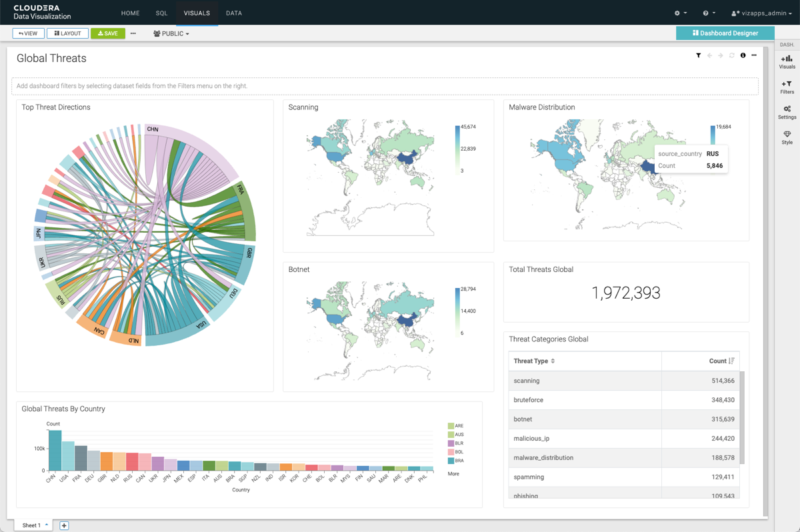The image size is (800, 532).
Task: Open the vizapps_admin user menu
Action: click(761, 13)
